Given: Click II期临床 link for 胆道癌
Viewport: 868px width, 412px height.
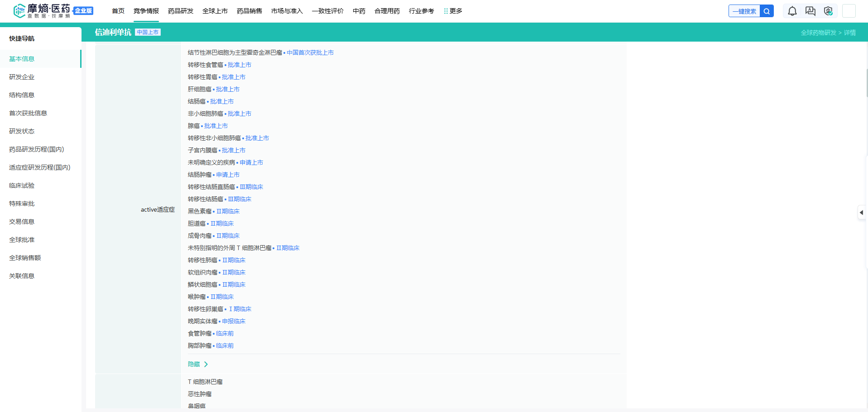Looking at the screenshot, I should (222, 223).
